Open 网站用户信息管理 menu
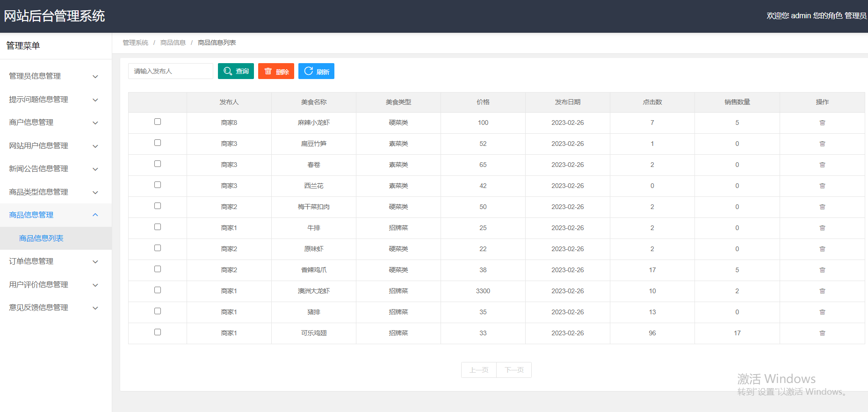Image resolution: width=868 pixels, height=412 pixels. coord(56,146)
